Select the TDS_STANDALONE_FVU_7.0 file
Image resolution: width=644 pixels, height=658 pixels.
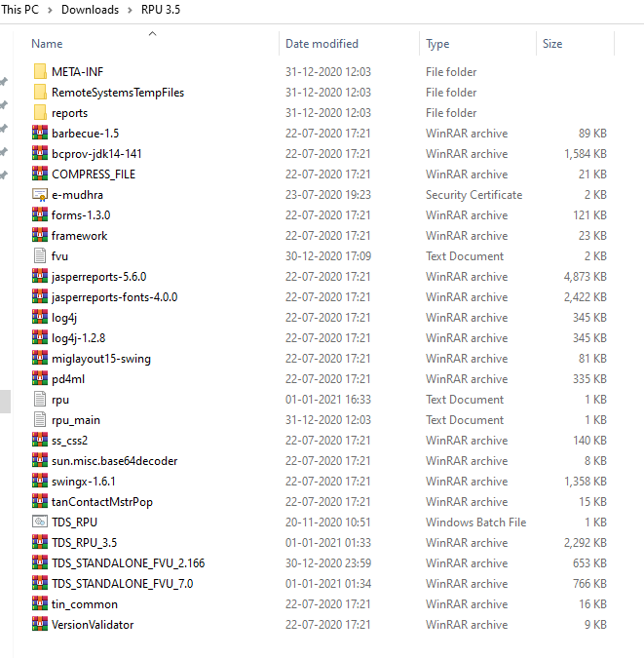point(122,584)
